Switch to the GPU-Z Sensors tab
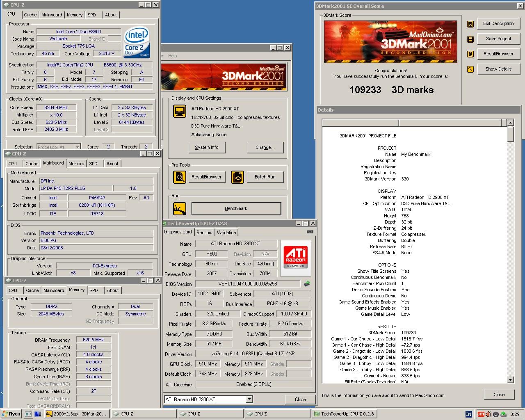Screen dimensions: 525x420 (x=204, y=233)
